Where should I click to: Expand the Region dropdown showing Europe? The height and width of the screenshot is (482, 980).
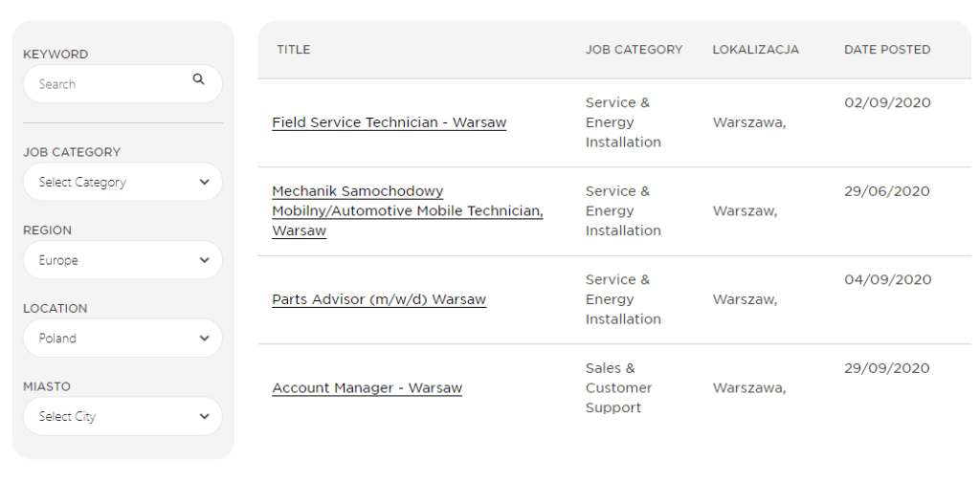click(122, 260)
